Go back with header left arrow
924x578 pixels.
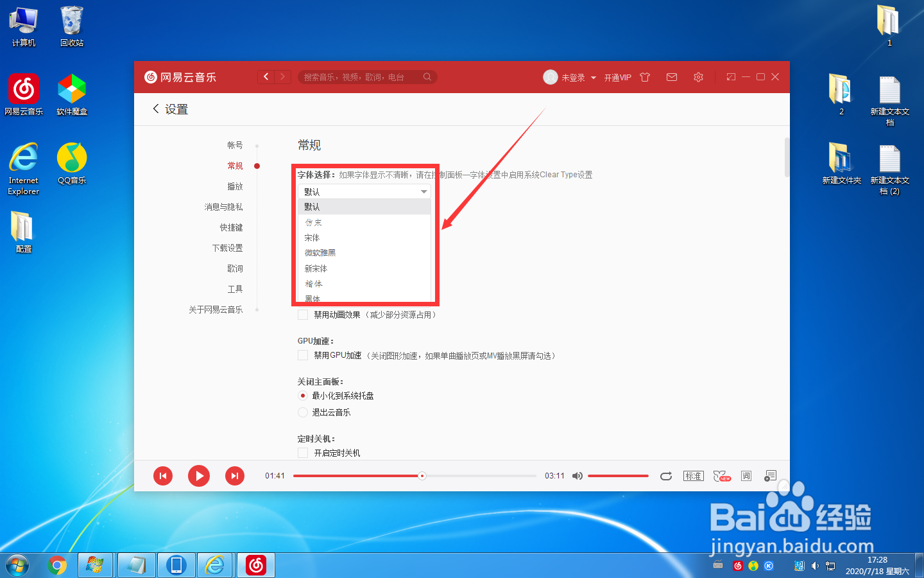click(266, 77)
